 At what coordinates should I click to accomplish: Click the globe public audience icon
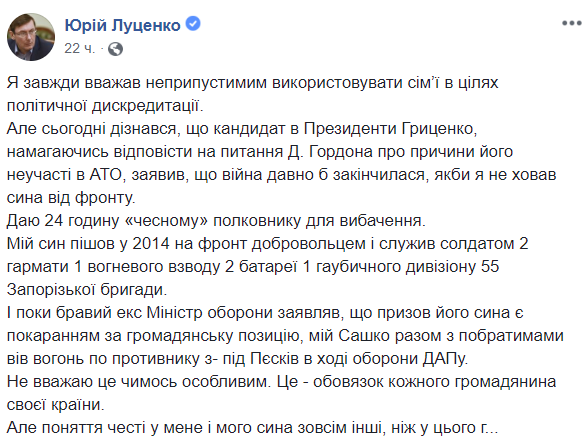click(115, 49)
